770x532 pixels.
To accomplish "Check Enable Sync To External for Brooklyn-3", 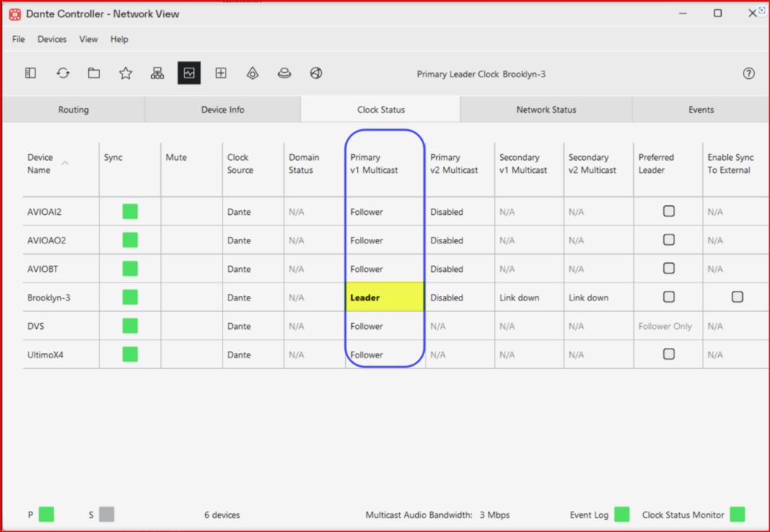I will point(737,297).
